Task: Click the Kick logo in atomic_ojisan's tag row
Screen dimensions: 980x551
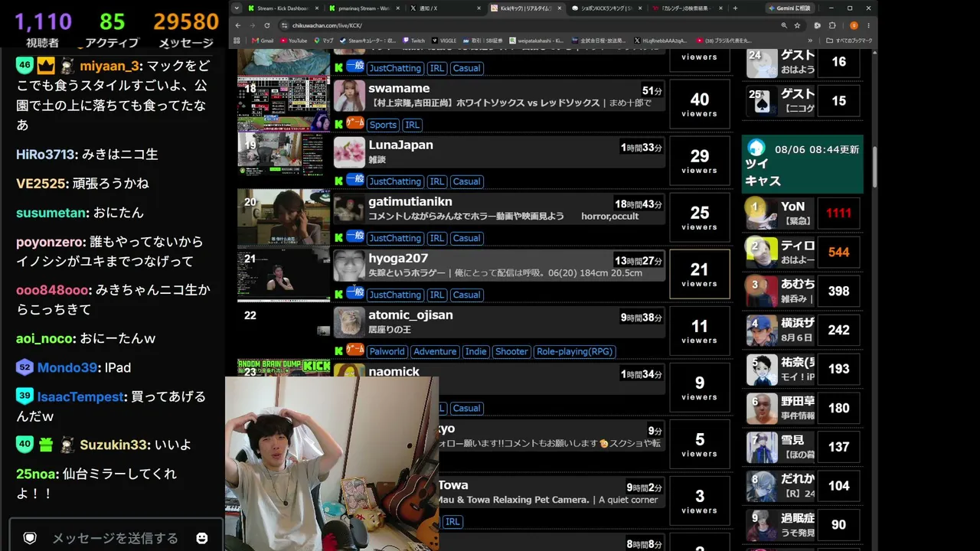Action: [338, 350]
